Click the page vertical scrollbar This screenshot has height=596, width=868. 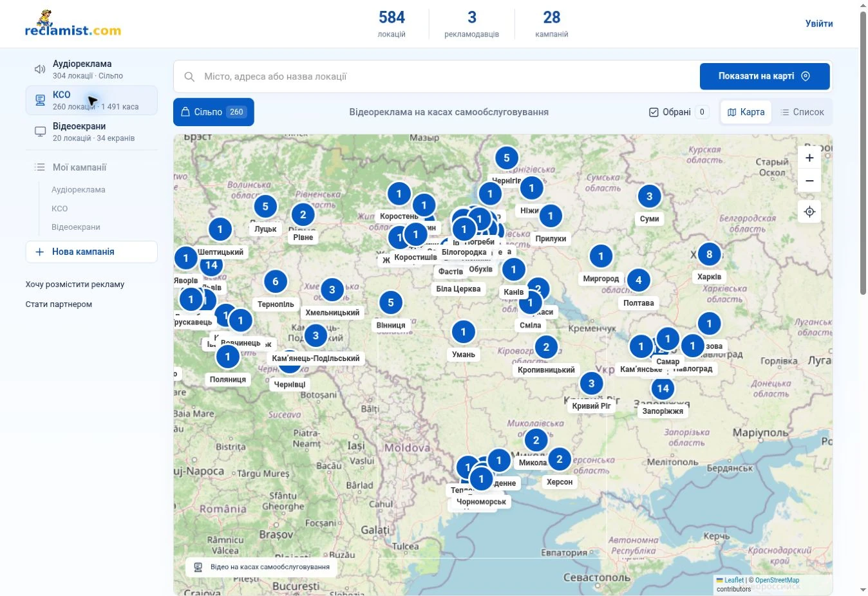pyautogui.click(x=863, y=153)
